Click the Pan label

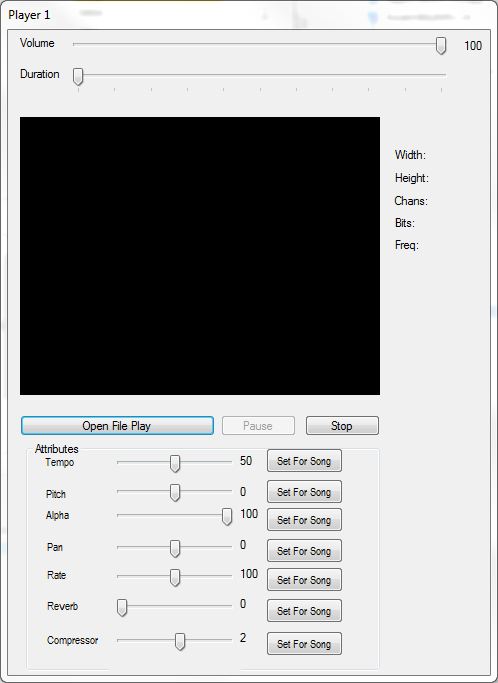click(x=55, y=547)
